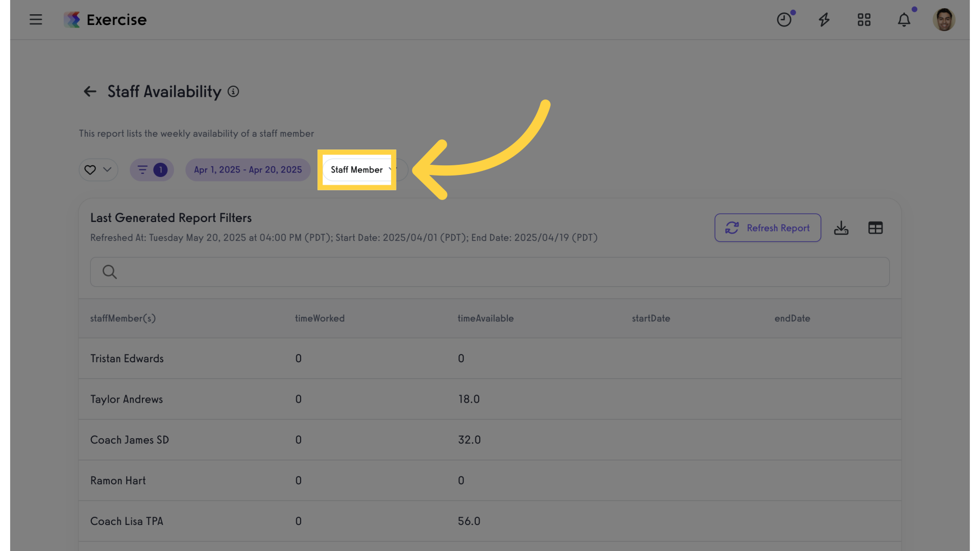Click the Refreshed At timestamp text
The width and height of the screenshot is (980, 551).
pos(344,238)
